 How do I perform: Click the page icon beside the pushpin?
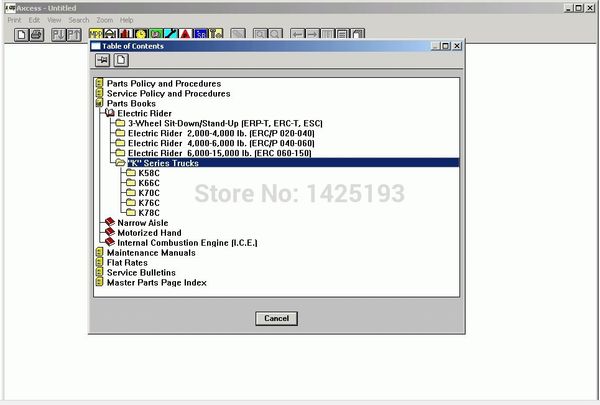pyautogui.click(x=121, y=60)
